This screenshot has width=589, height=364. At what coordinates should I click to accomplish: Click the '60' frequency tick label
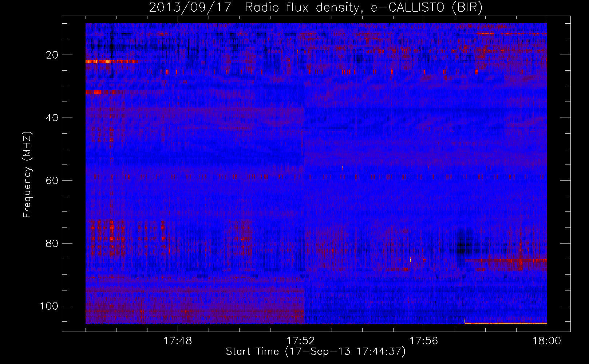coord(52,181)
